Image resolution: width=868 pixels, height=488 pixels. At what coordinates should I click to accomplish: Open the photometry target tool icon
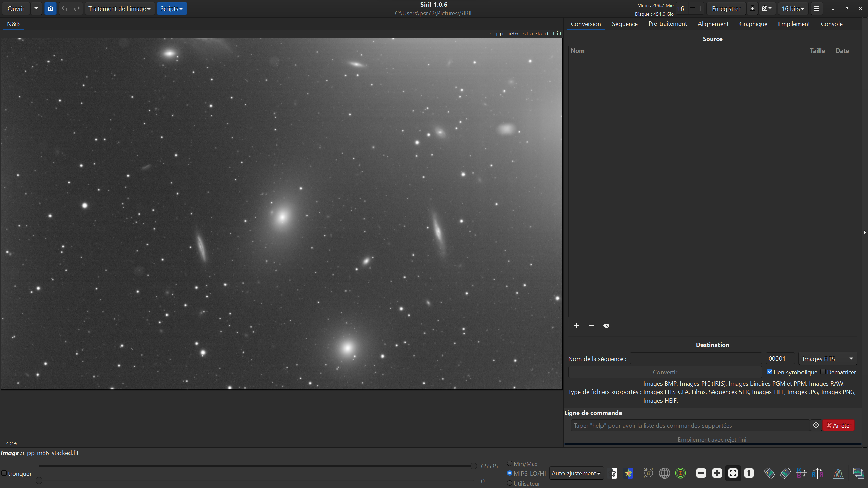(680, 473)
